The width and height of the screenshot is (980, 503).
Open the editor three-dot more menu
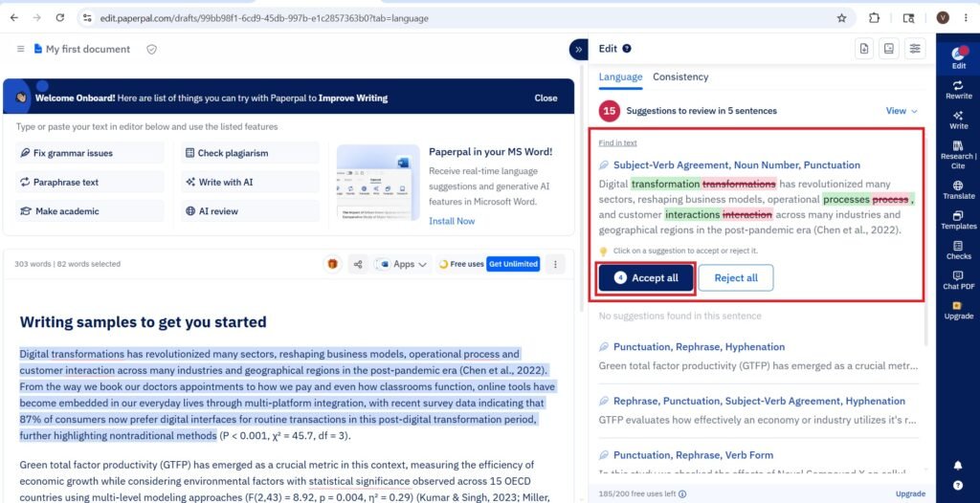555,264
